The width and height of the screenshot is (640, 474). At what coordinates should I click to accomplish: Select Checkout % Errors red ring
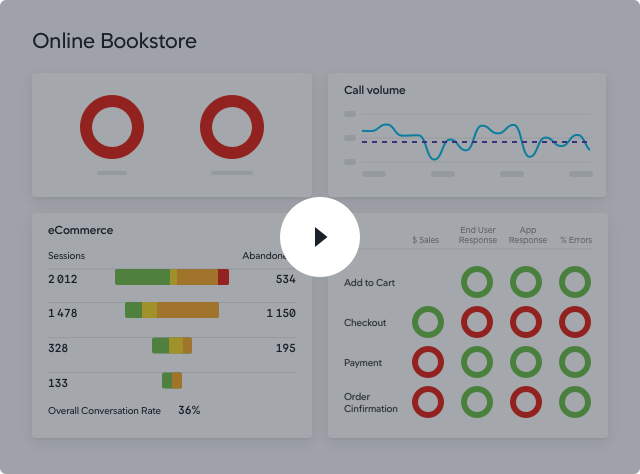click(x=575, y=322)
